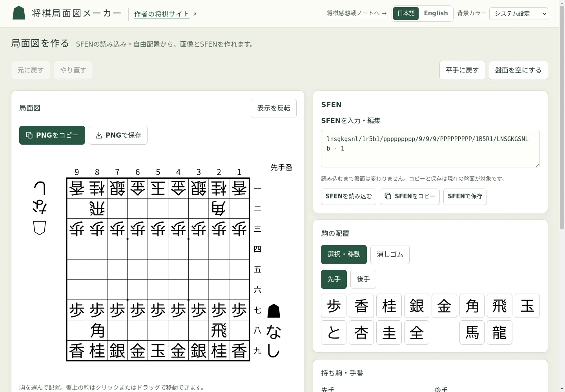The image size is (565, 392).
Task: Load the position with SFENを読み込む
Action: 349,196
